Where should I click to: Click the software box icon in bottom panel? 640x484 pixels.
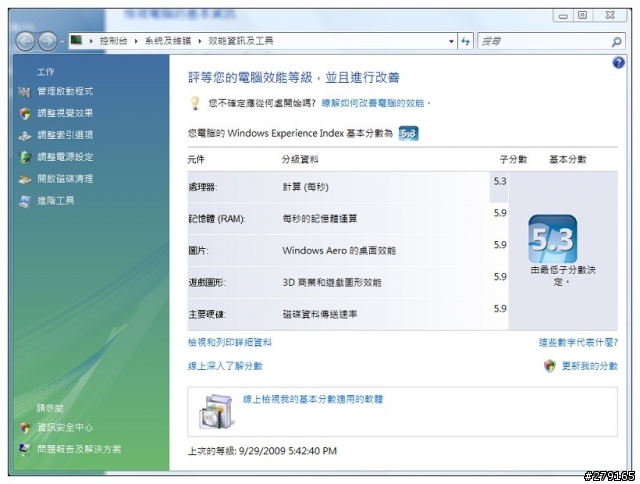pyautogui.click(x=217, y=412)
